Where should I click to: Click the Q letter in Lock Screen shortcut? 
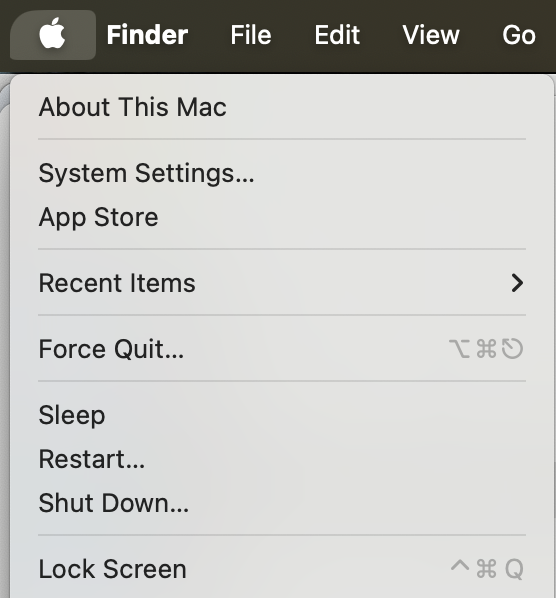tap(514, 569)
